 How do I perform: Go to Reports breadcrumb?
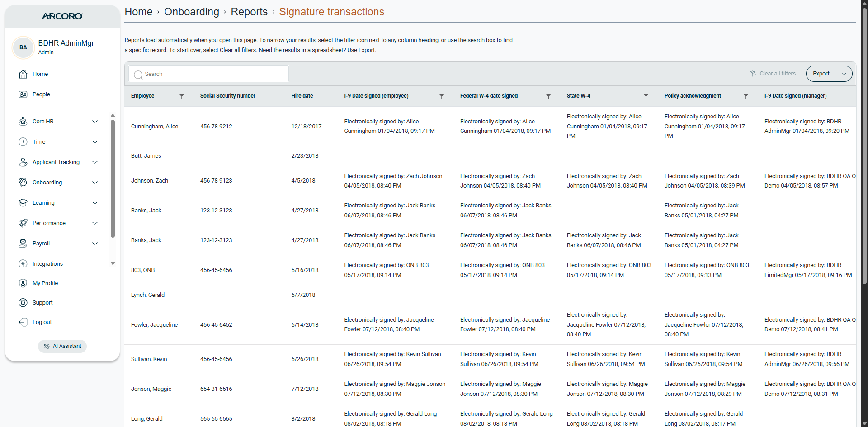coord(249,12)
